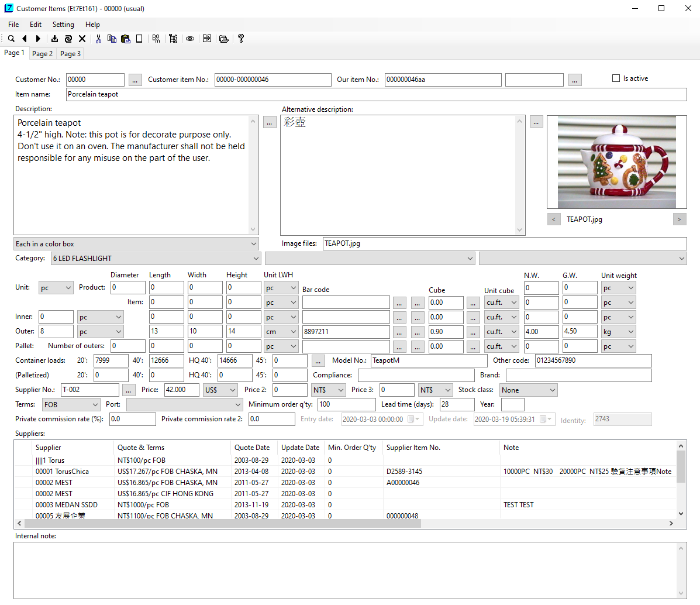700x605 pixels.
Task: Click browse button beside Alternative description box
Action: (536, 122)
